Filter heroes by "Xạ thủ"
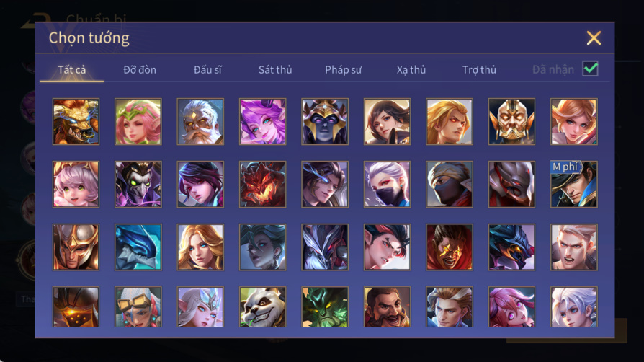The height and width of the screenshot is (362, 644). coord(411,69)
